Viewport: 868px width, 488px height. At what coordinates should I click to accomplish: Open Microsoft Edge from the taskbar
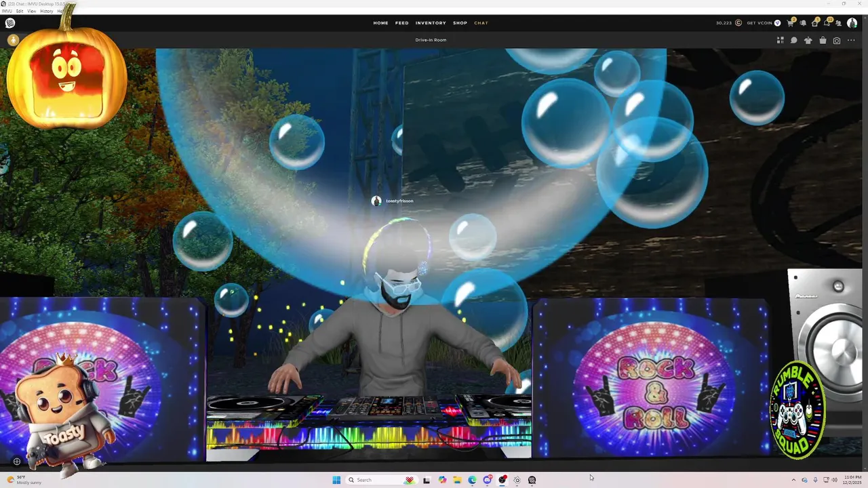pyautogui.click(x=472, y=480)
